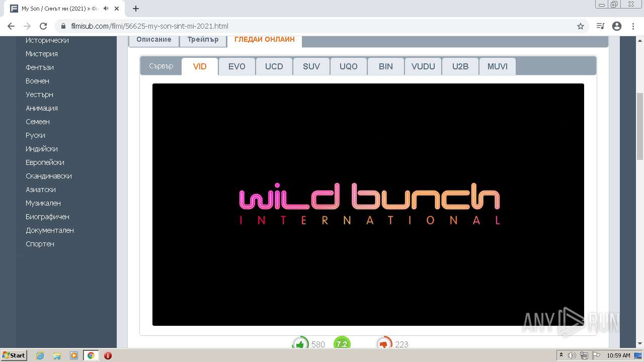
Task: Open Windows Media Player from taskbar
Action: click(x=73, y=355)
